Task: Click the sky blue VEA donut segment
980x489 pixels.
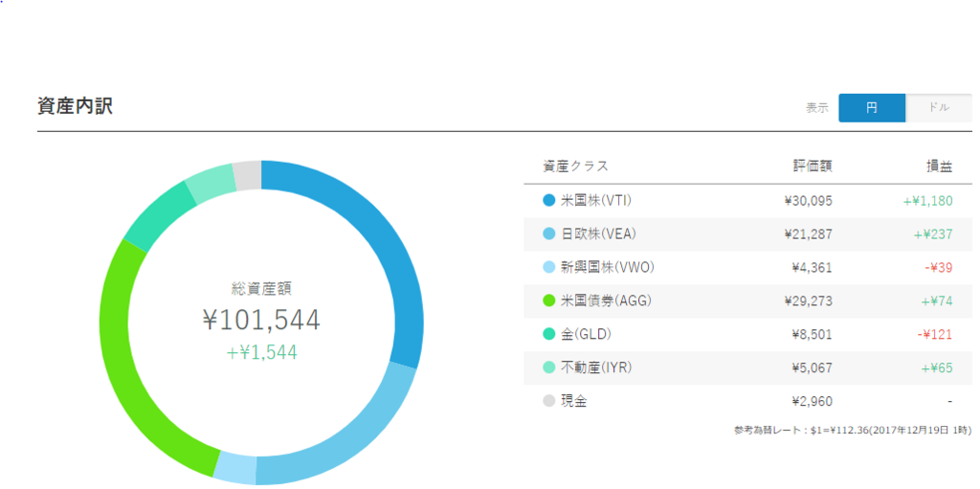Action: [x=348, y=441]
